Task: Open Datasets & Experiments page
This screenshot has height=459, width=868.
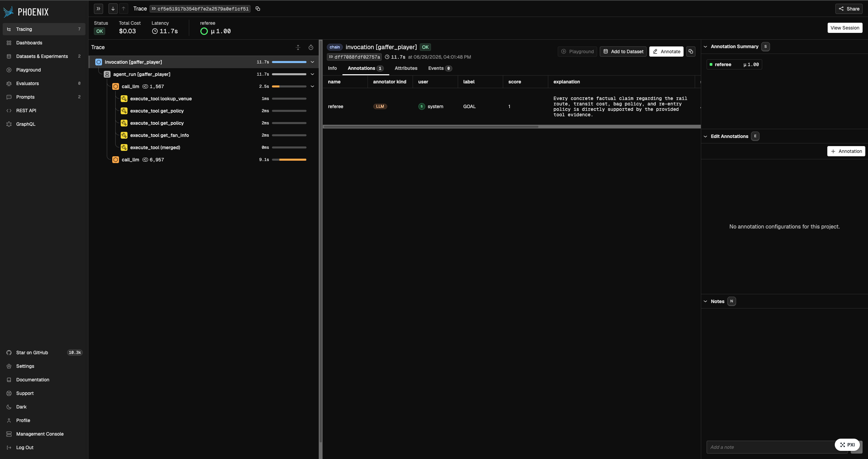Action: click(44, 56)
